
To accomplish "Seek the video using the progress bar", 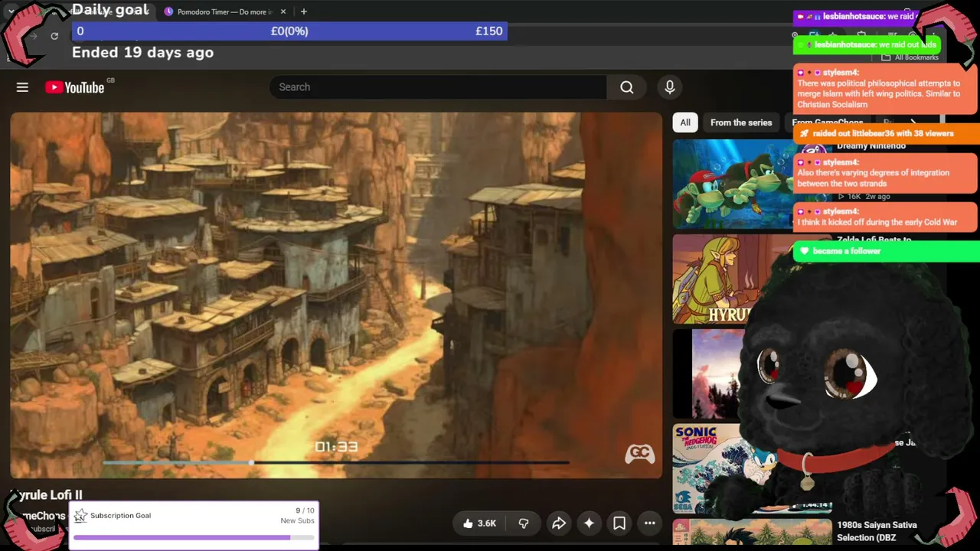I will pos(336,462).
